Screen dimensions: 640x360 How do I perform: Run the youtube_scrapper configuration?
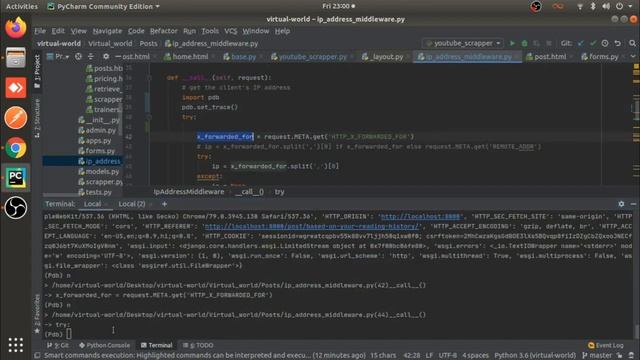[x=512, y=43]
